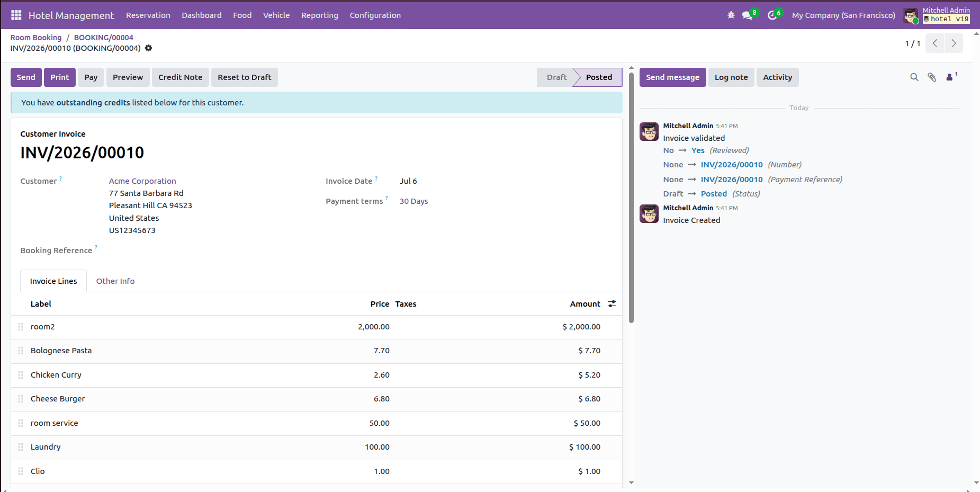Click the Payment terms help tooltip mark
The width and height of the screenshot is (980, 492).
coord(386,199)
